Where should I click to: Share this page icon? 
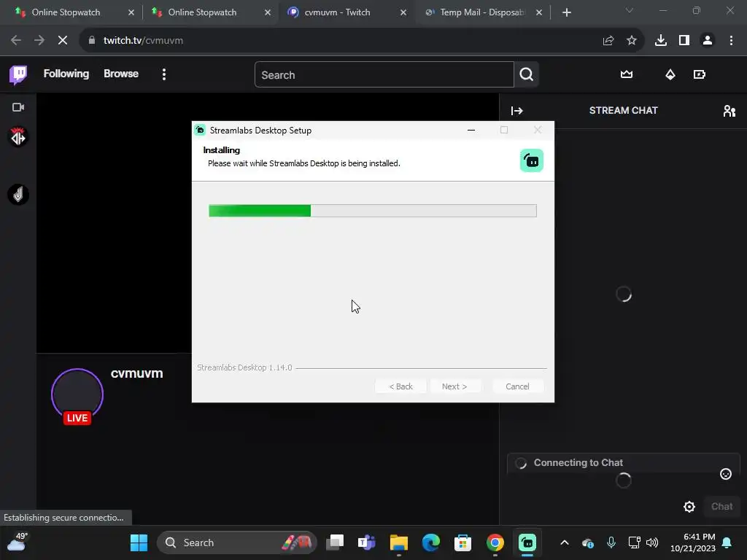[608, 41]
